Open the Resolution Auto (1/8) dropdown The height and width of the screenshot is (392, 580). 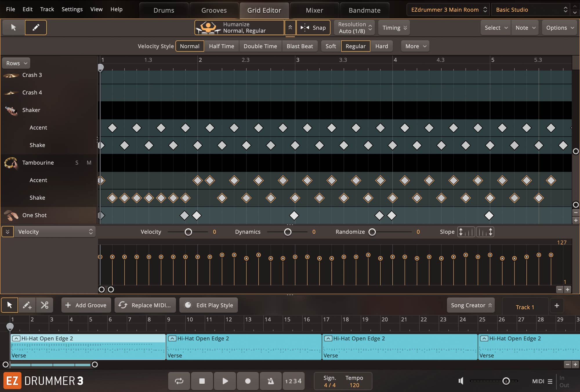[354, 28]
